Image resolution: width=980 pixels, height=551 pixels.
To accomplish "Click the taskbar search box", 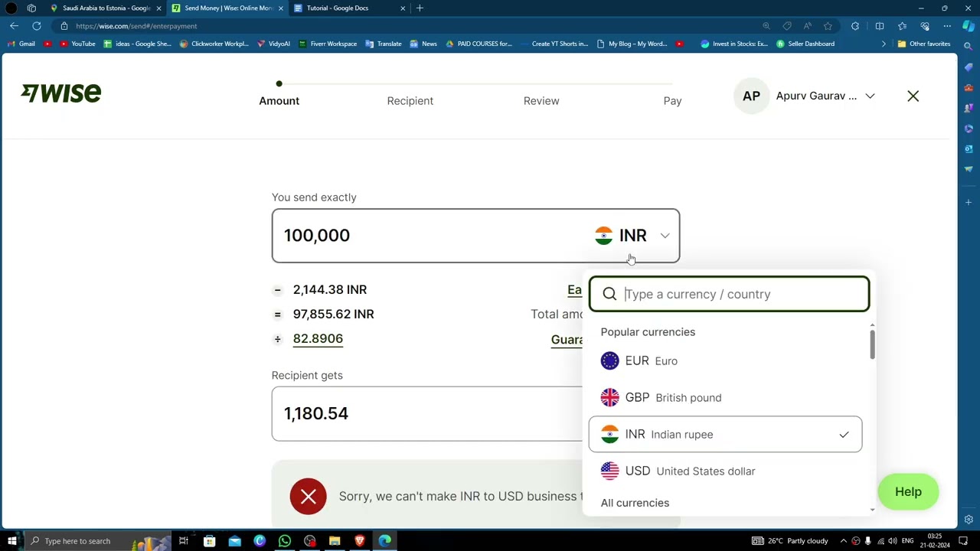I will coord(98,541).
